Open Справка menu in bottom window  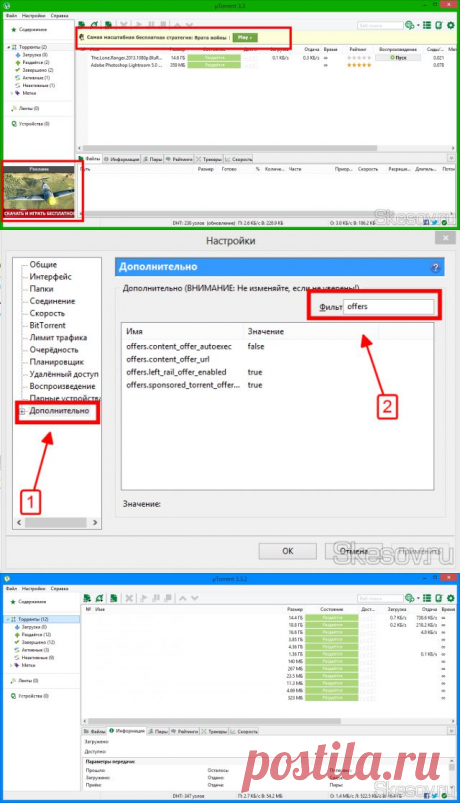click(59, 588)
